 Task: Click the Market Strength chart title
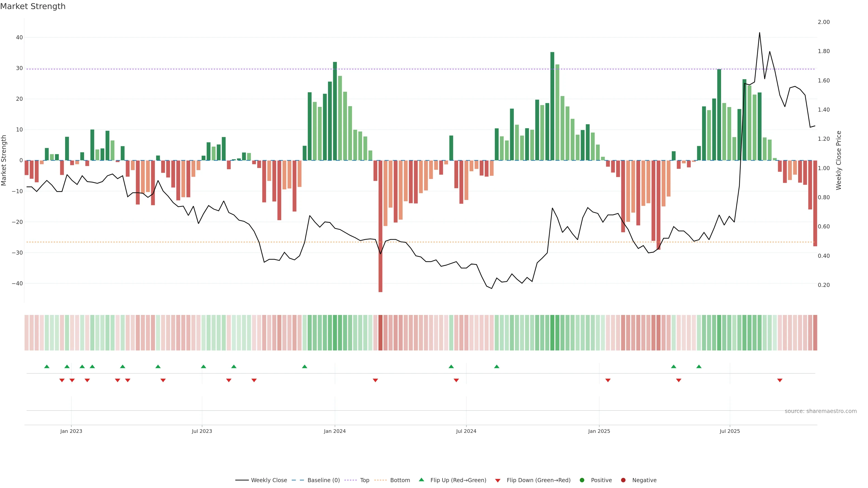33,6
